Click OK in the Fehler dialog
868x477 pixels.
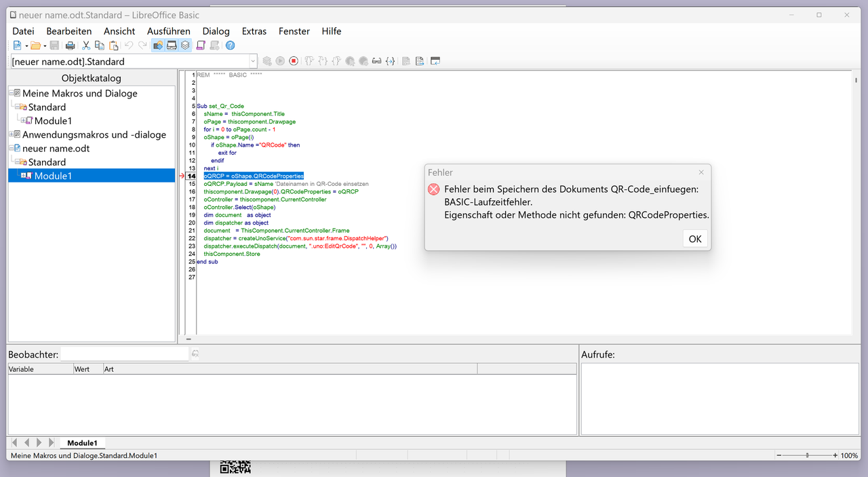695,239
